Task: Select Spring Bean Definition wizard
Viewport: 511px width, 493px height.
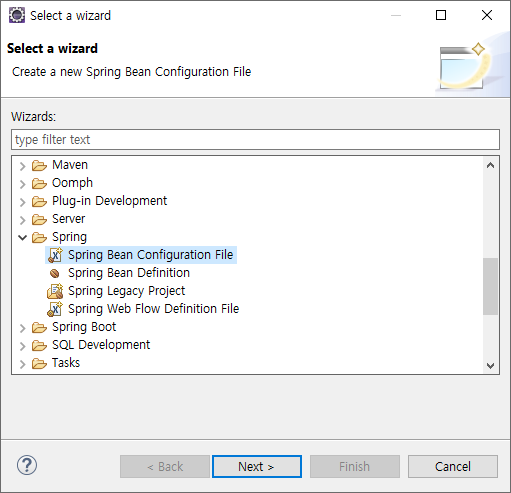Action: point(129,273)
